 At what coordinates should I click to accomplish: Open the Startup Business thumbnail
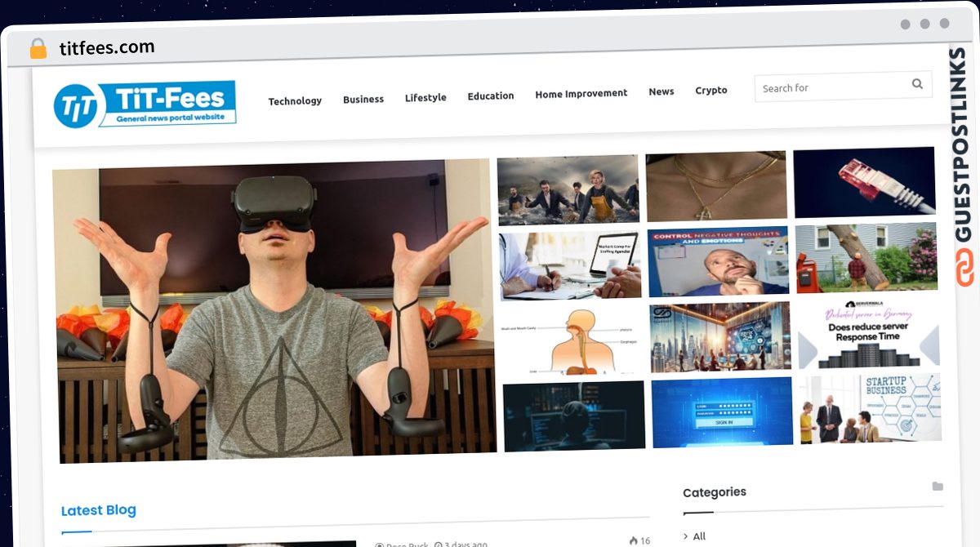(x=871, y=408)
